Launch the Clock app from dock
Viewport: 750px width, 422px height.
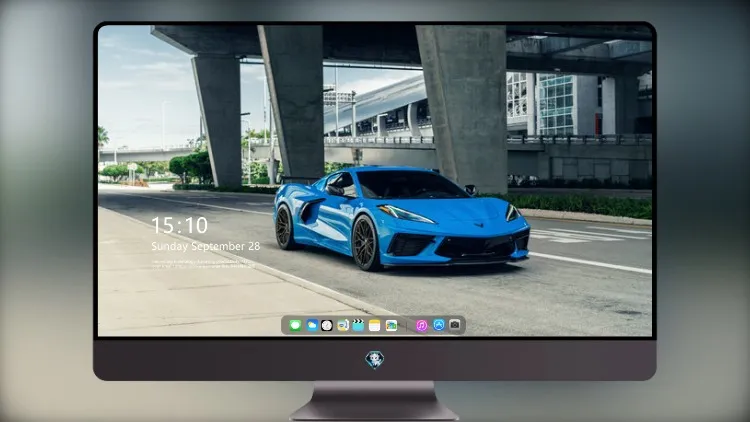pos(327,325)
